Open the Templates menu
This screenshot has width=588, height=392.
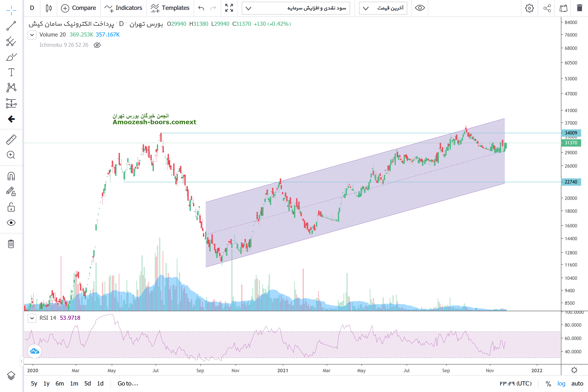170,8
